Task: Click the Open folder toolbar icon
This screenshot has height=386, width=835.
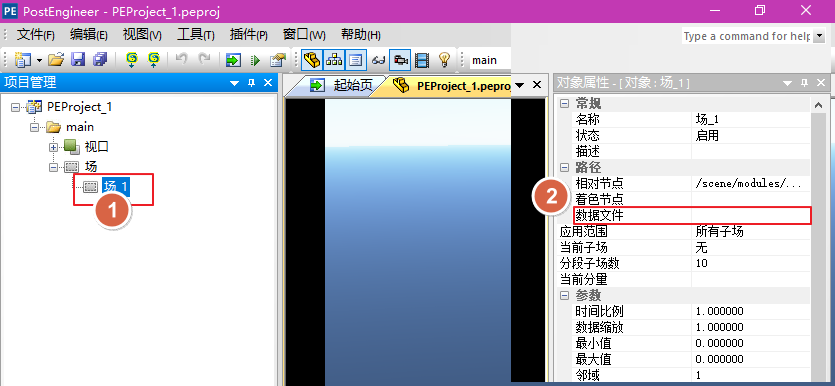Action: coord(56,60)
